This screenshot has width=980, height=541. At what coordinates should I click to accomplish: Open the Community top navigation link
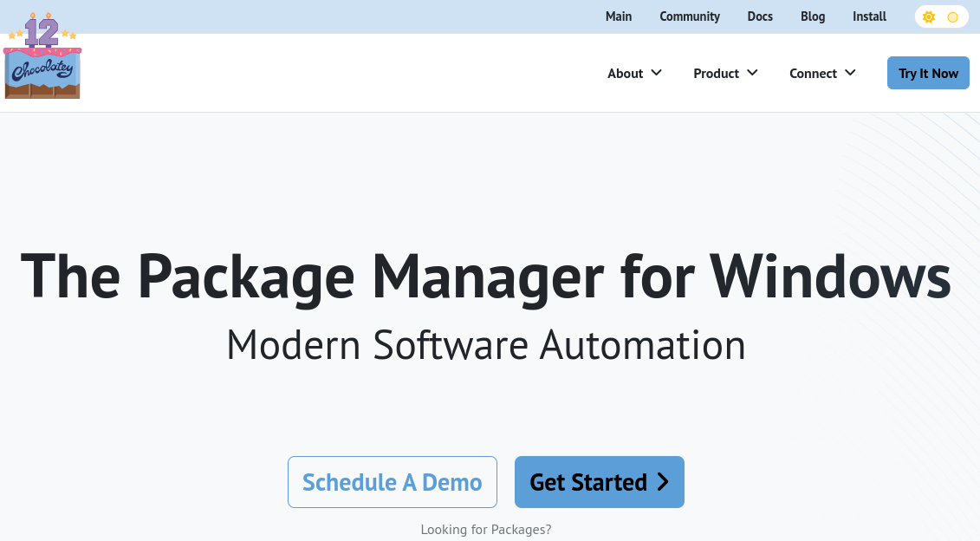pos(690,16)
